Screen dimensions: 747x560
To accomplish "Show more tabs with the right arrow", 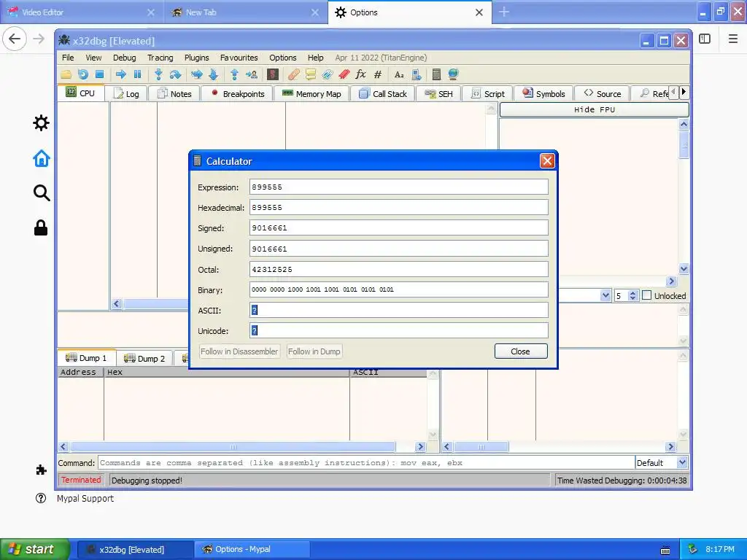I will [684, 92].
